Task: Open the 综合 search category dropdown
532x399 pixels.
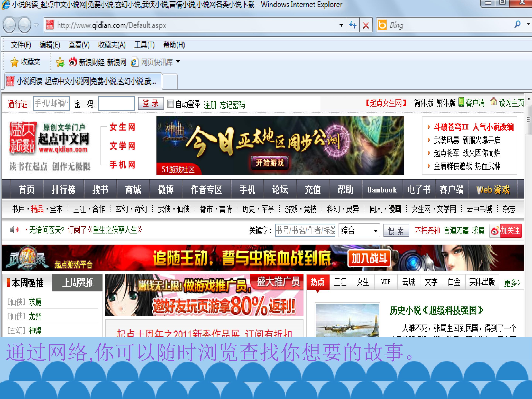Action: pos(359,230)
